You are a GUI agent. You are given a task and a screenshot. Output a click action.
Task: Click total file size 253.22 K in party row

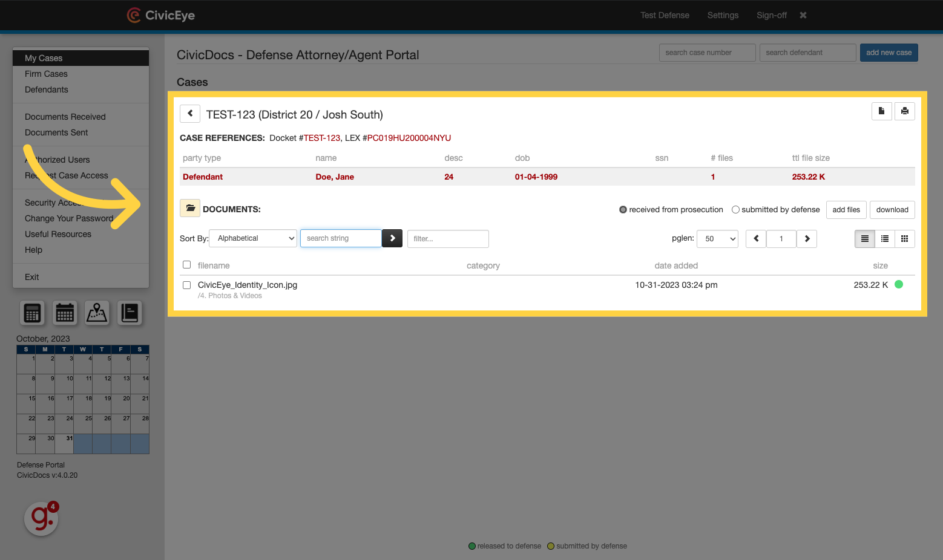[x=809, y=177]
